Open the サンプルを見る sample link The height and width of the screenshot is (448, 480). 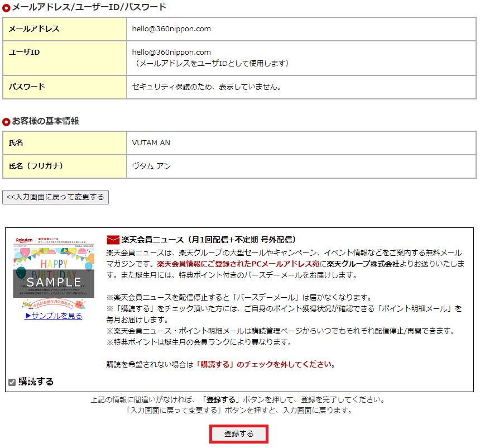click(53, 316)
